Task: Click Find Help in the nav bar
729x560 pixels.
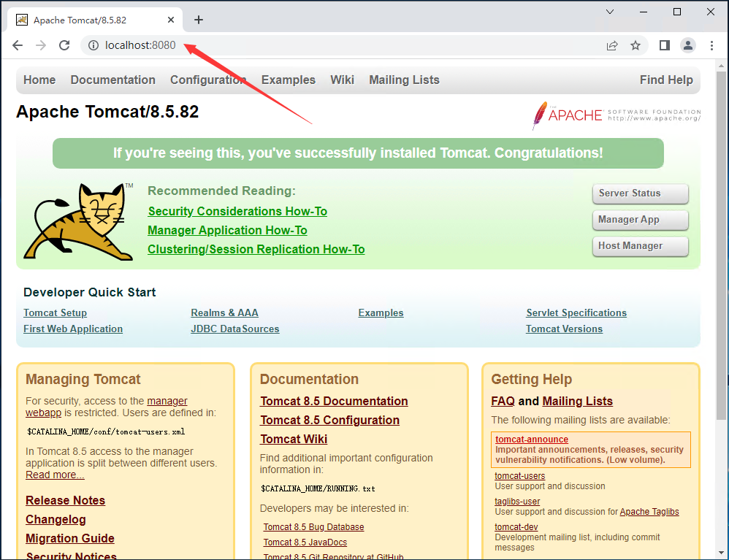Action: (x=666, y=80)
